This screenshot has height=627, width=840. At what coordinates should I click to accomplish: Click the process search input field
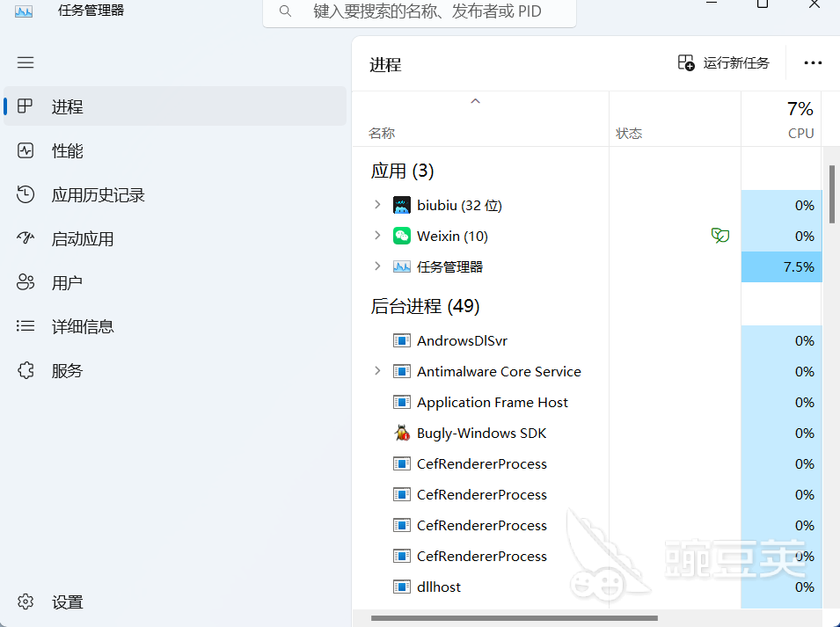[420, 11]
